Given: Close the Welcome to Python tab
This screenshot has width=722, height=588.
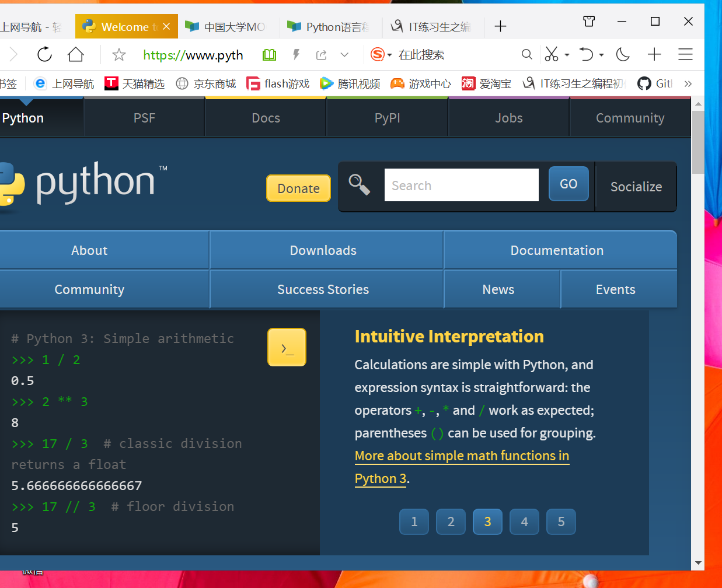Looking at the screenshot, I should click(x=166, y=26).
